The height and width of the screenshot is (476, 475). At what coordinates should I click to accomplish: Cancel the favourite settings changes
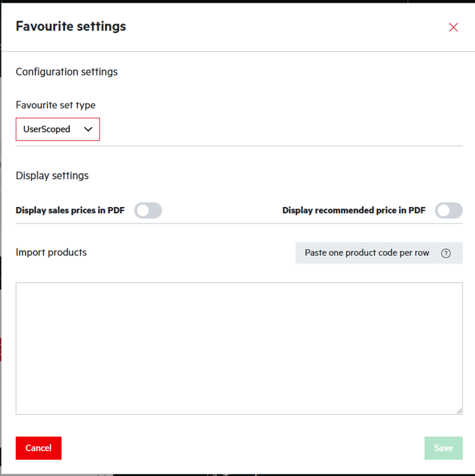pyautogui.click(x=39, y=448)
